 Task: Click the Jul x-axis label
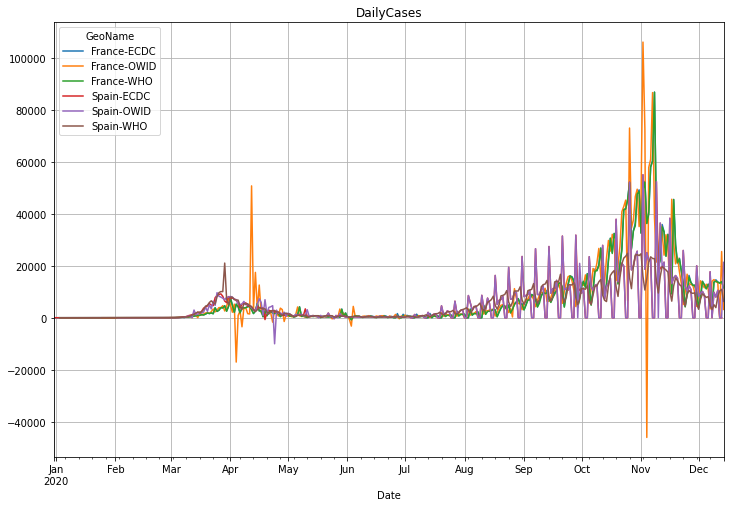(x=404, y=469)
